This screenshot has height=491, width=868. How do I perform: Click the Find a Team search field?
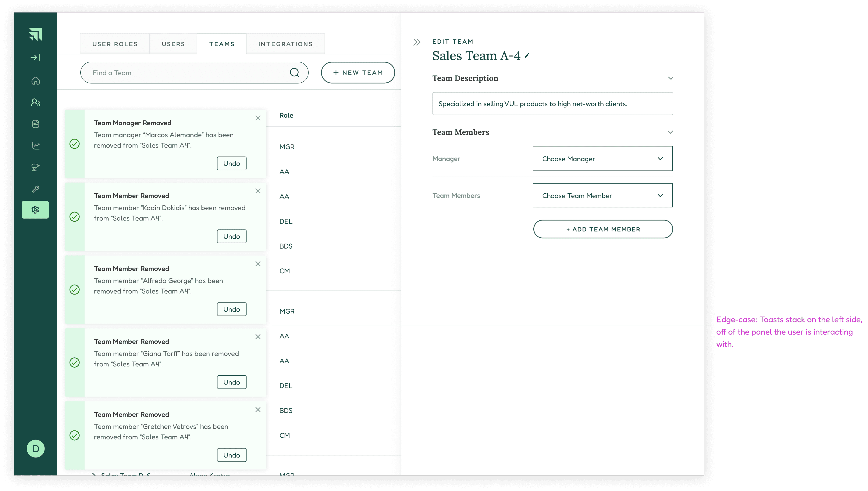click(x=186, y=73)
